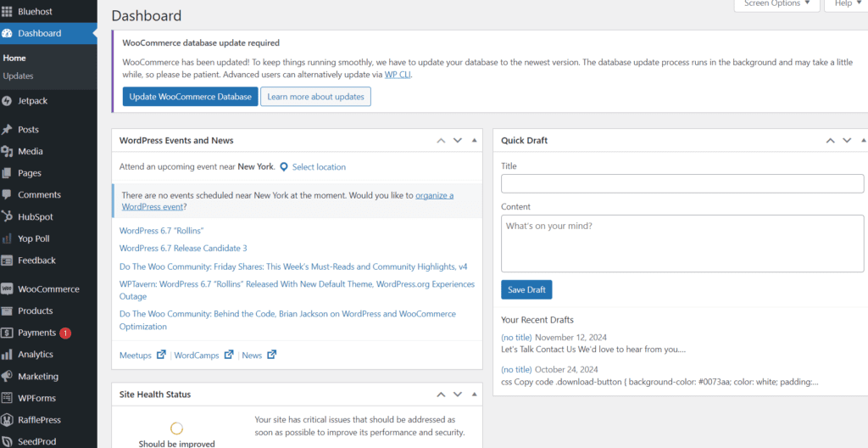Screen dimensions: 868x448
Task: Click the Dashboard gauge icon
Action: (x=7, y=33)
